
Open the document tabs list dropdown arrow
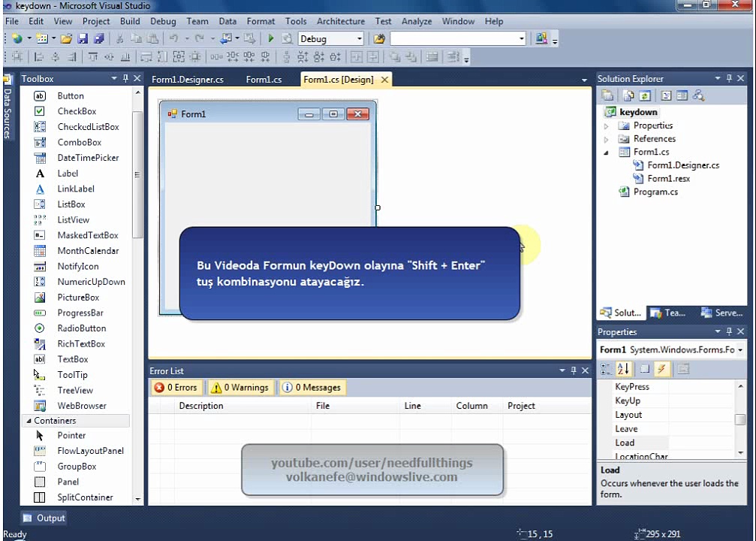584,80
